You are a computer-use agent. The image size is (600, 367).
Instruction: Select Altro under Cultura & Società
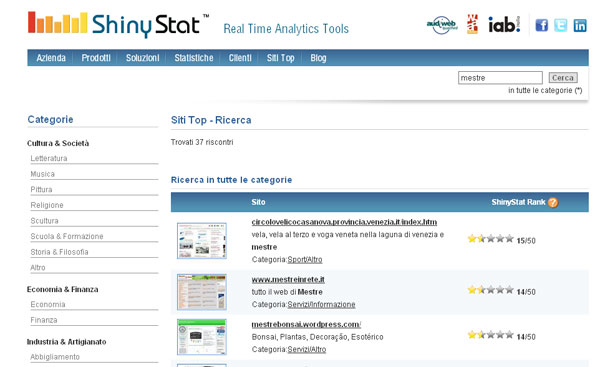click(x=38, y=268)
